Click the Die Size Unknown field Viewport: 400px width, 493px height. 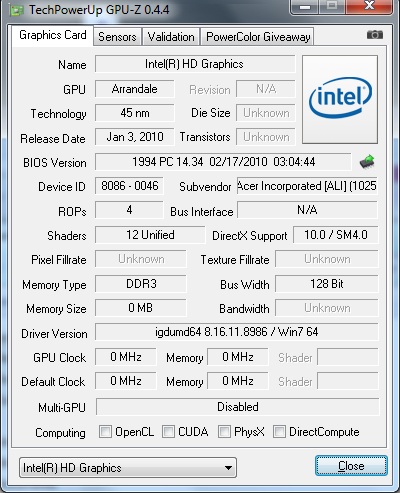tap(266, 113)
